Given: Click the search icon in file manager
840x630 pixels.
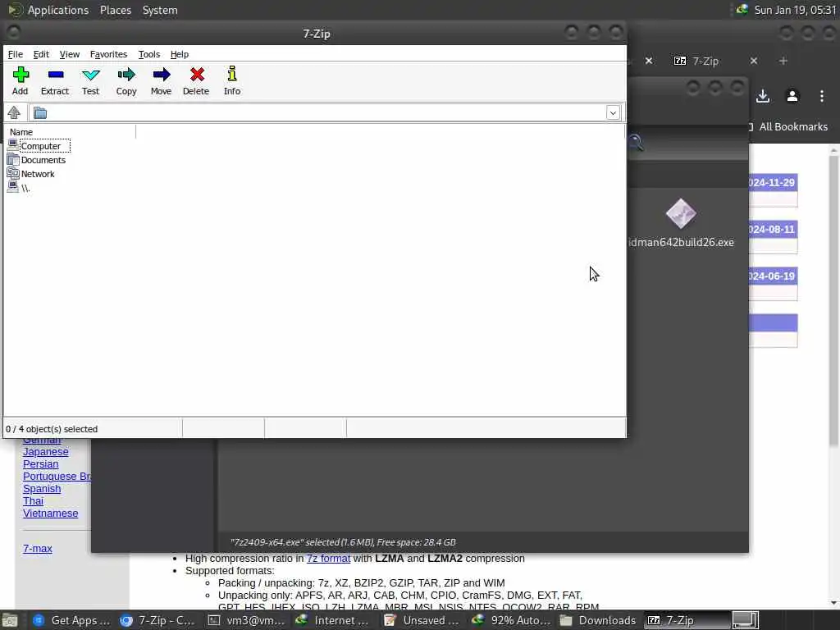Looking at the screenshot, I should [636, 143].
